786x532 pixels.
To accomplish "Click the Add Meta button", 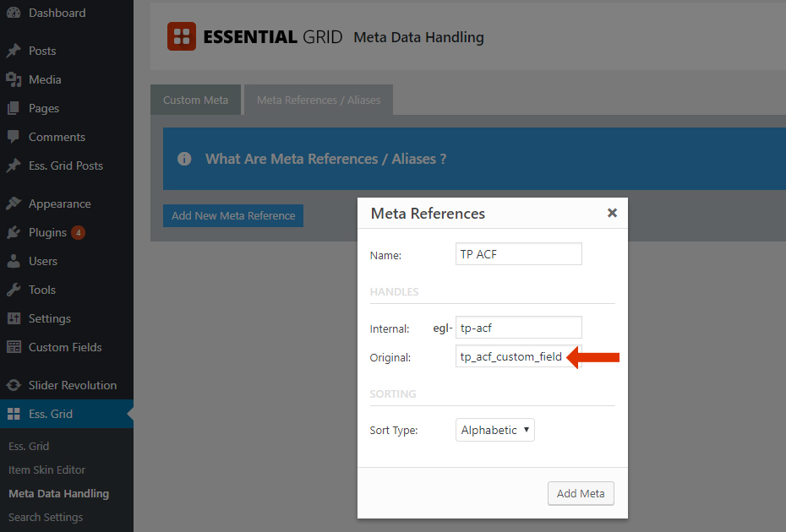I will (581, 493).
